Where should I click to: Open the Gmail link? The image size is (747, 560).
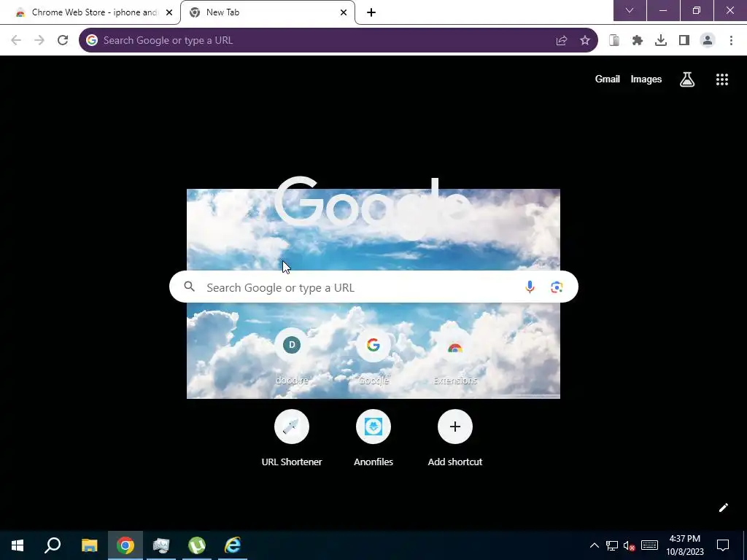pyautogui.click(x=608, y=79)
